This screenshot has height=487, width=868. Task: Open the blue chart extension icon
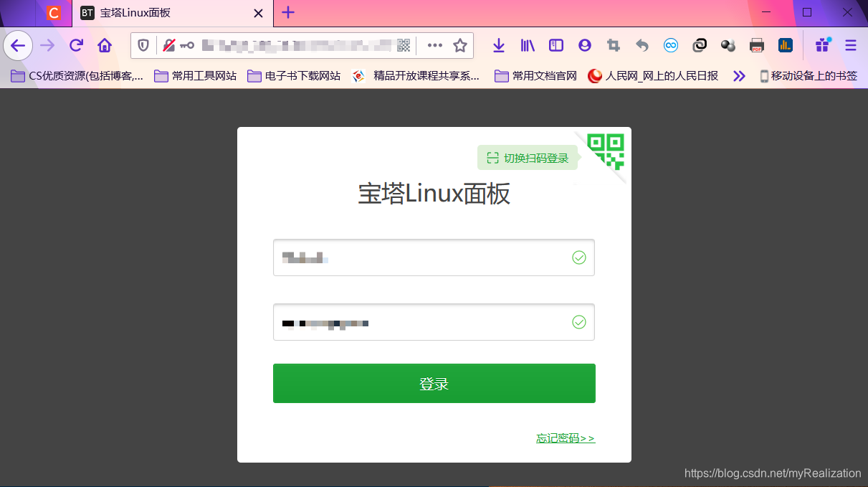[x=786, y=46]
